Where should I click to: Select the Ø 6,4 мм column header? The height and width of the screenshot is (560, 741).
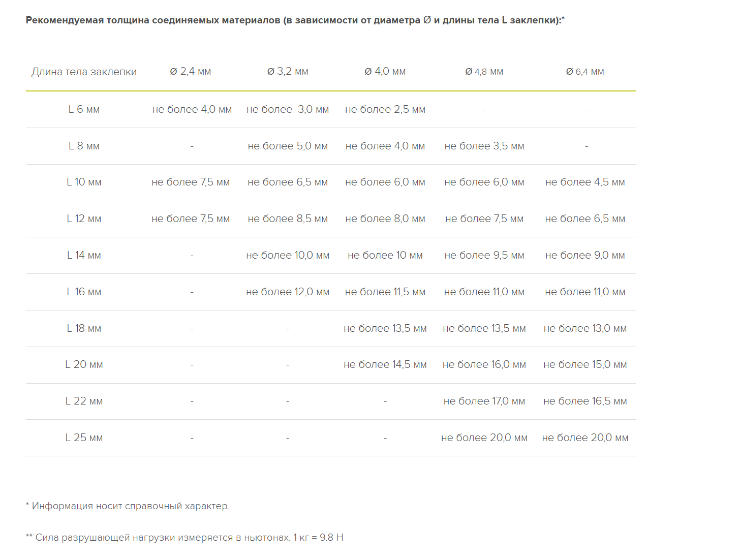point(585,72)
